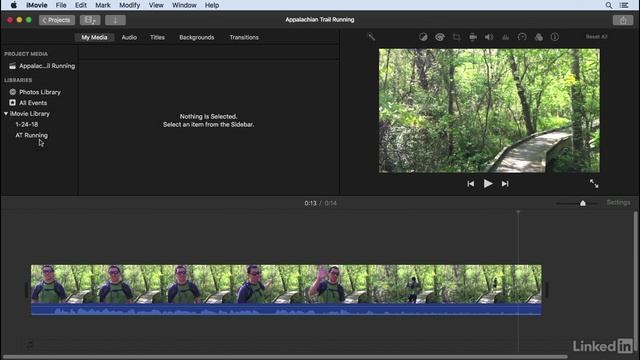Open the Help menu
The image size is (640, 360).
point(212,5)
